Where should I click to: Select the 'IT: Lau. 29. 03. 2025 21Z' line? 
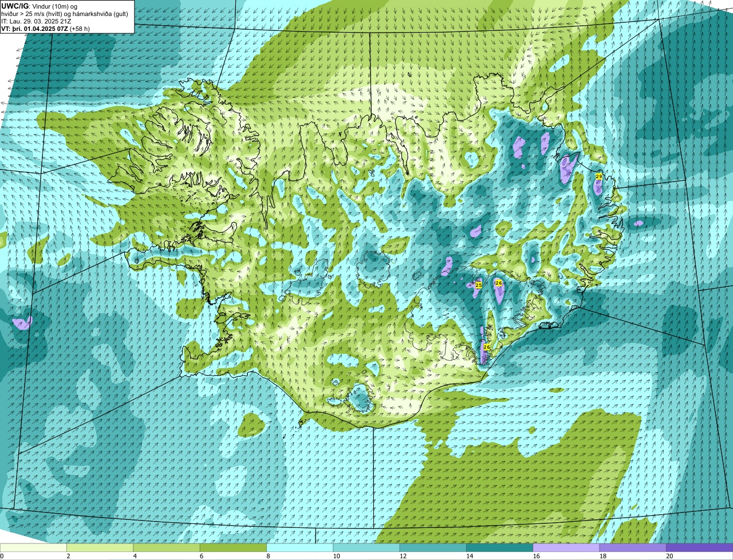pyautogui.click(x=37, y=21)
